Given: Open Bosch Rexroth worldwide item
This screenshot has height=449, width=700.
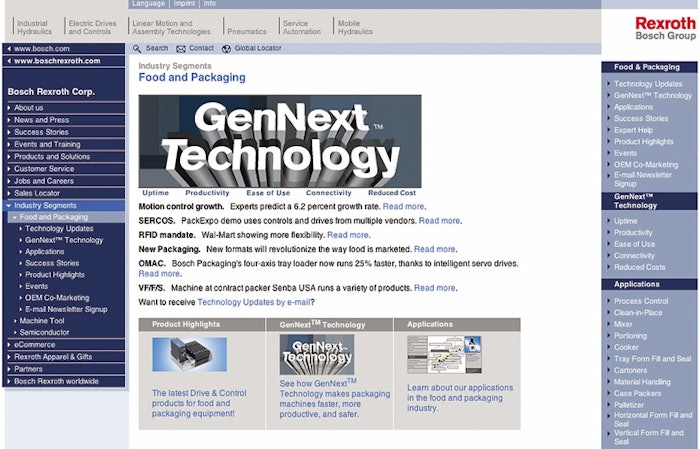Looking at the screenshot, I should (x=56, y=382).
